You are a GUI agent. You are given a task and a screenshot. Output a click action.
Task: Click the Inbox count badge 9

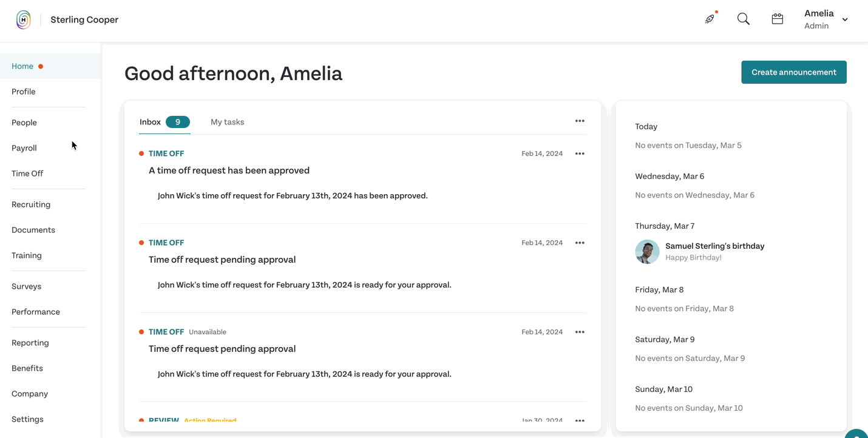(178, 122)
